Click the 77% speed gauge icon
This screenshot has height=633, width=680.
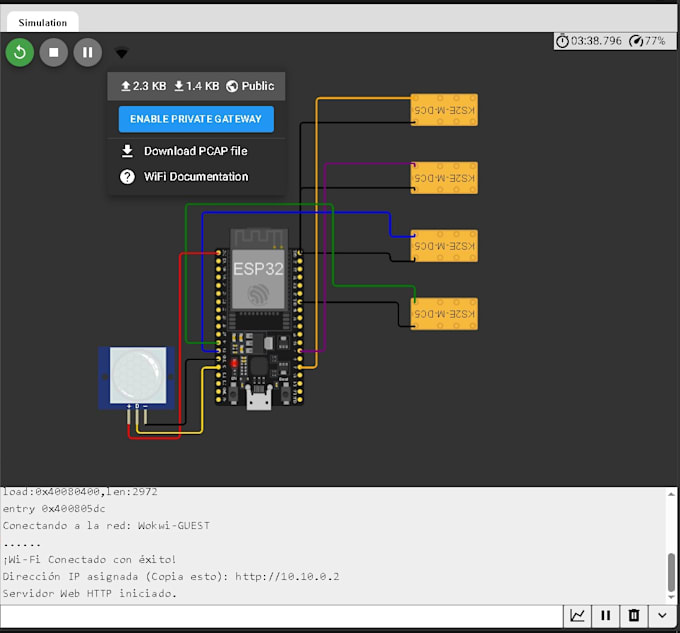[x=636, y=41]
